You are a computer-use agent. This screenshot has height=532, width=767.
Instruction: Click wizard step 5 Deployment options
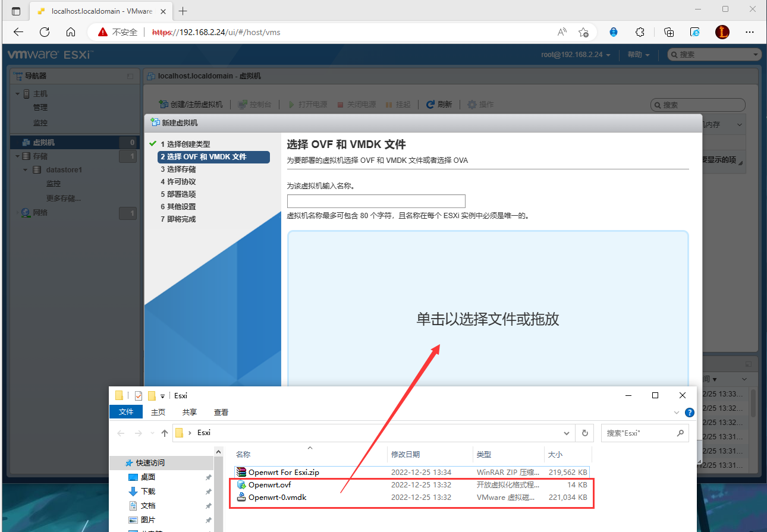click(178, 194)
